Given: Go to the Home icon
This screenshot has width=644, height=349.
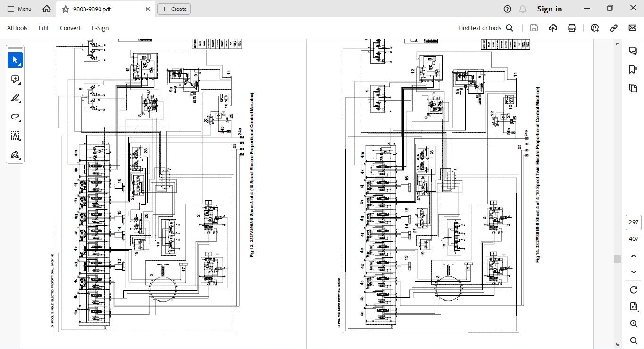Looking at the screenshot, I should (46, 9).
